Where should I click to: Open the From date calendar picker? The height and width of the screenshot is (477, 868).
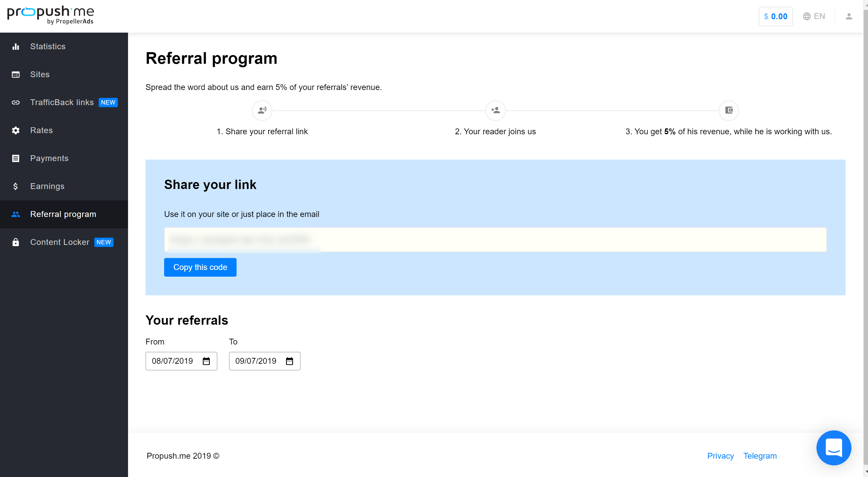(x=206, y=361)
